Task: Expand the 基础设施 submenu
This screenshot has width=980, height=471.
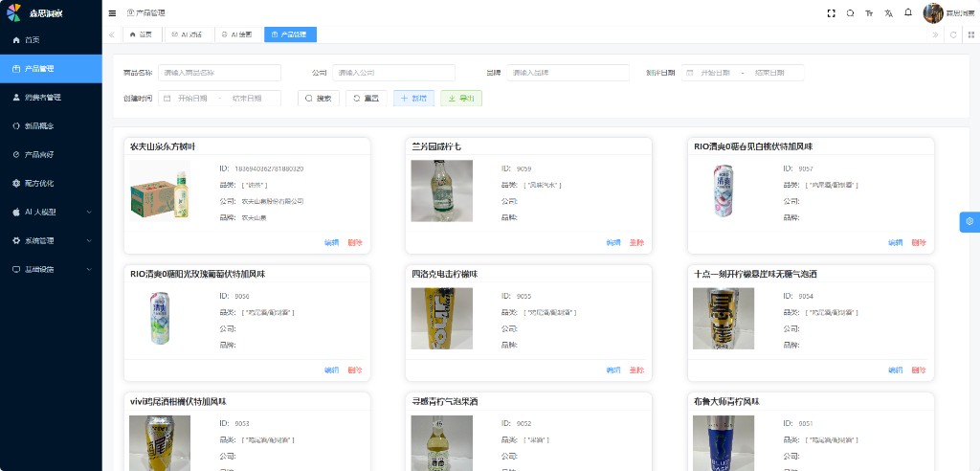Action: coord(51,270)
